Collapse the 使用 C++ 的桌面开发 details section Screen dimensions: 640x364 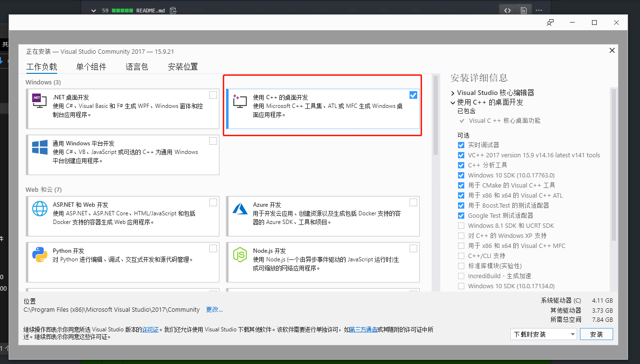[x=452, y=102]
